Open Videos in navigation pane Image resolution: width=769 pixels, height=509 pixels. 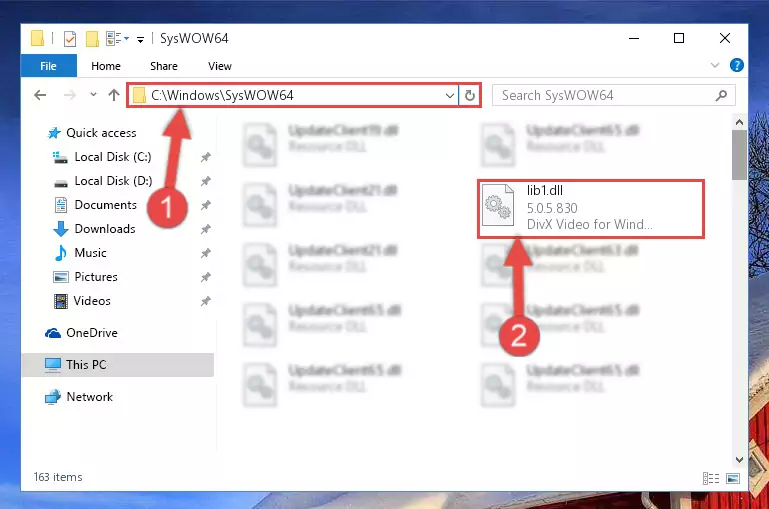[92, 301]
